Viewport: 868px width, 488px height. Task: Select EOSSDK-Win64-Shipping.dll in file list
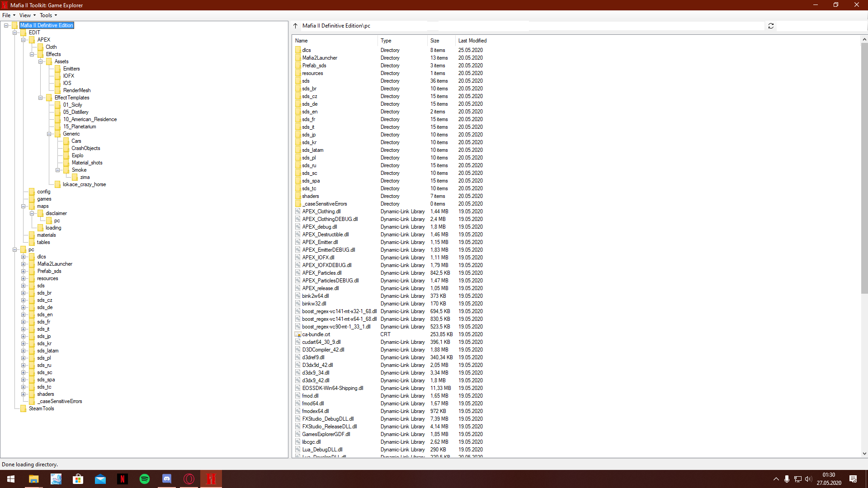pos(391,388)
